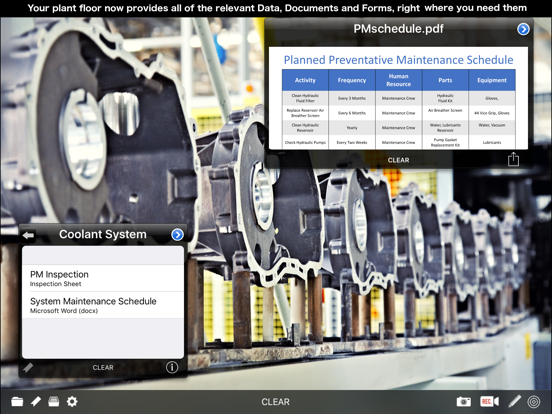This screenshot has width=552, height=414.
Task: Select the tag edit icon in bottom toolbar
Action: (36, 401)
